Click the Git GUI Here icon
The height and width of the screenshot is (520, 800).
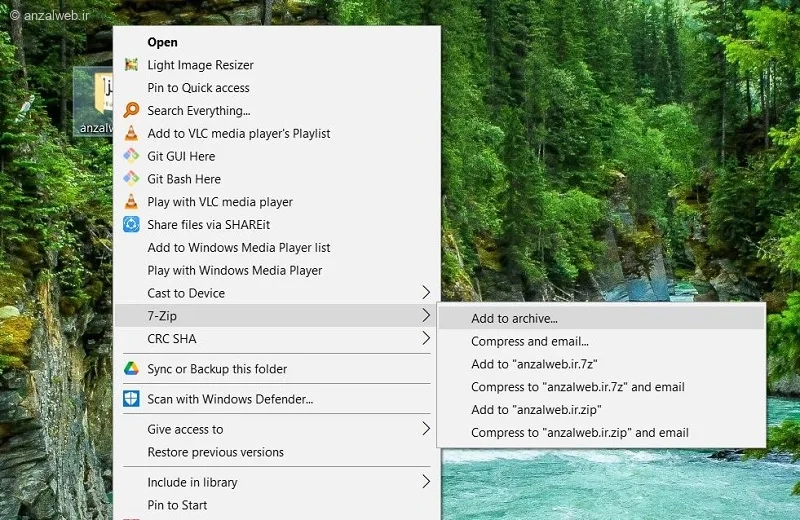(131, 156)
